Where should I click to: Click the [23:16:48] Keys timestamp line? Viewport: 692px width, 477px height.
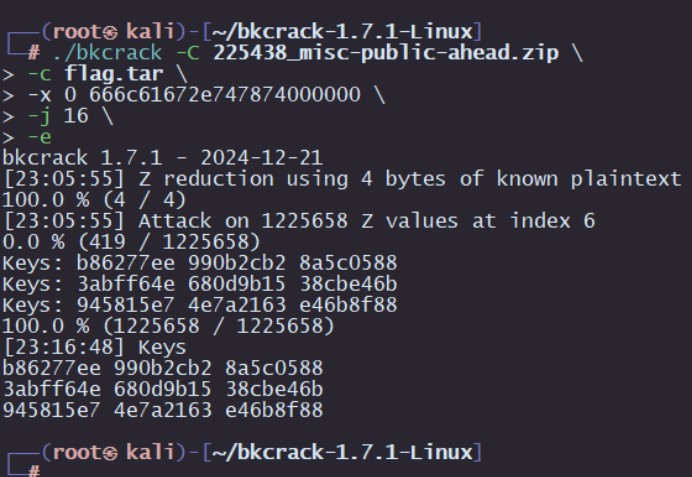[x=93, y=347]
